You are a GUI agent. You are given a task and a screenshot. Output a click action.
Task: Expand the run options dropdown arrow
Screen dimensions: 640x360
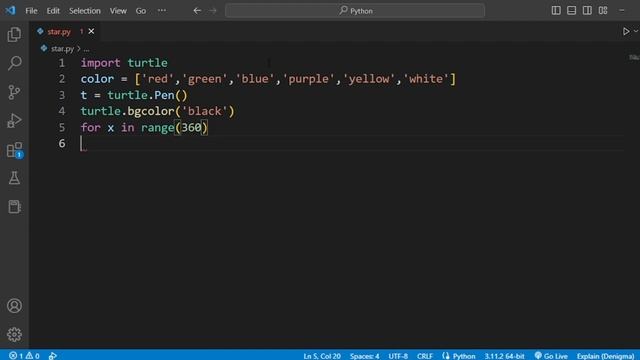636,31
